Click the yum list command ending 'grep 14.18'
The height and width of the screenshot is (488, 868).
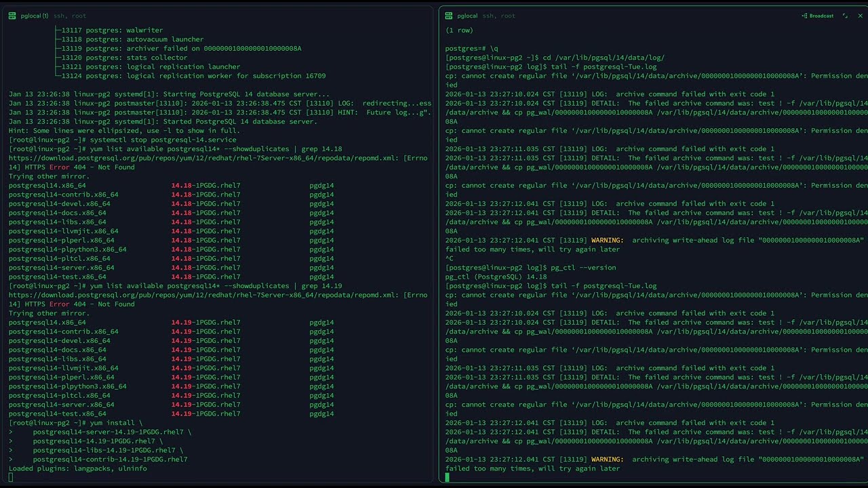(216, 149)
